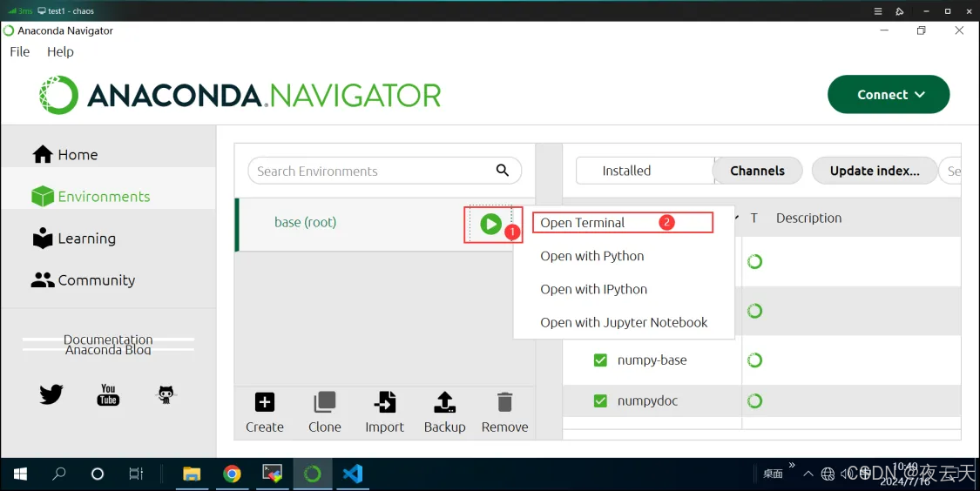The image size is (980, 491).
Task: Open the Installed packages filter dropdown
Action: 645,171
